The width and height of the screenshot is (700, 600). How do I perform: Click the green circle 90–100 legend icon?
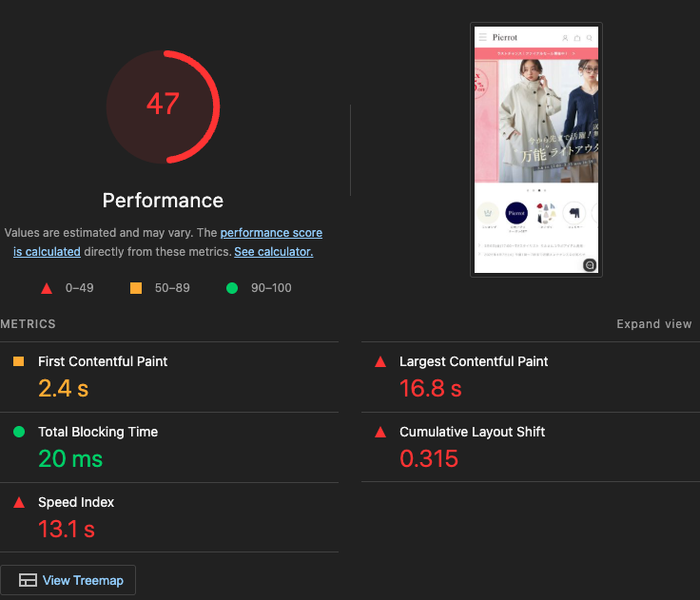click(232, 288)
